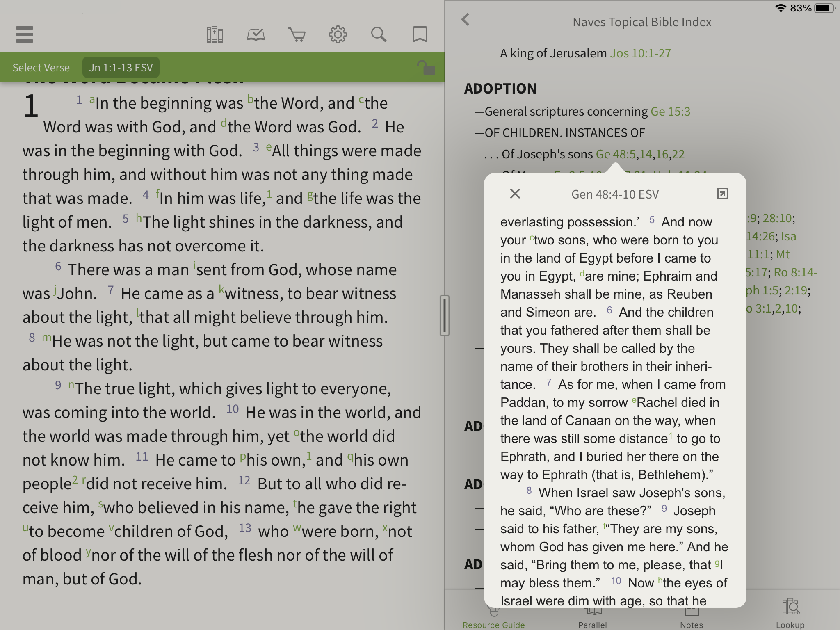Open the Ge 48:5 reference link
840x630 pixels.
tap(616, 154)
